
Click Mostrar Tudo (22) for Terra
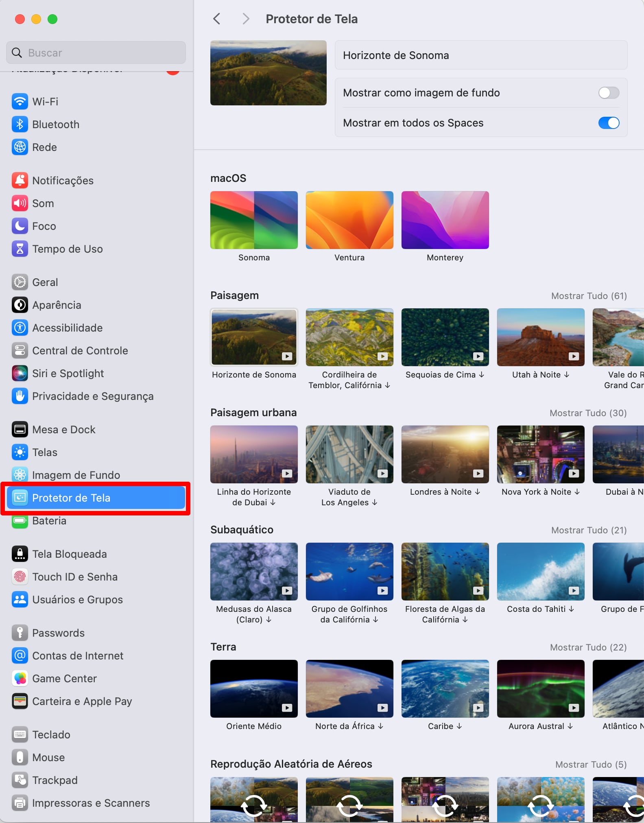click(588, 647)
